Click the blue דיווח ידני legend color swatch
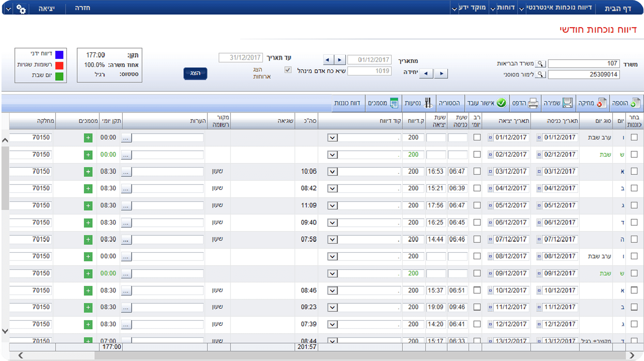The height and width of the screenshot is (361, 644). (x=59, y=55)
